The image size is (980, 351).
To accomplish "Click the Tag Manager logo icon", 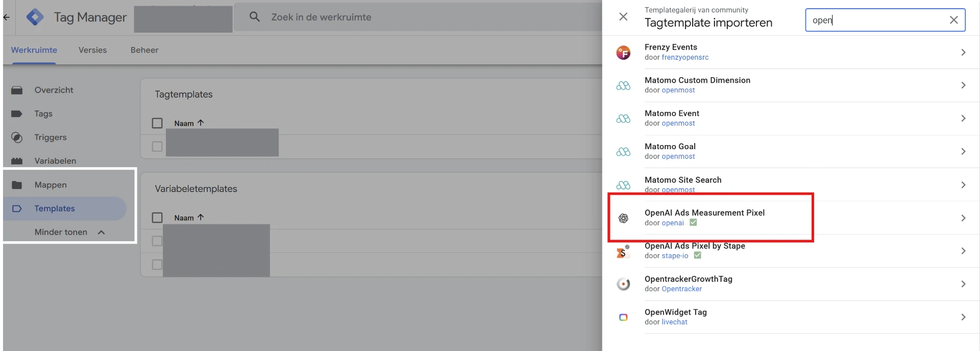I will [35, 17].
